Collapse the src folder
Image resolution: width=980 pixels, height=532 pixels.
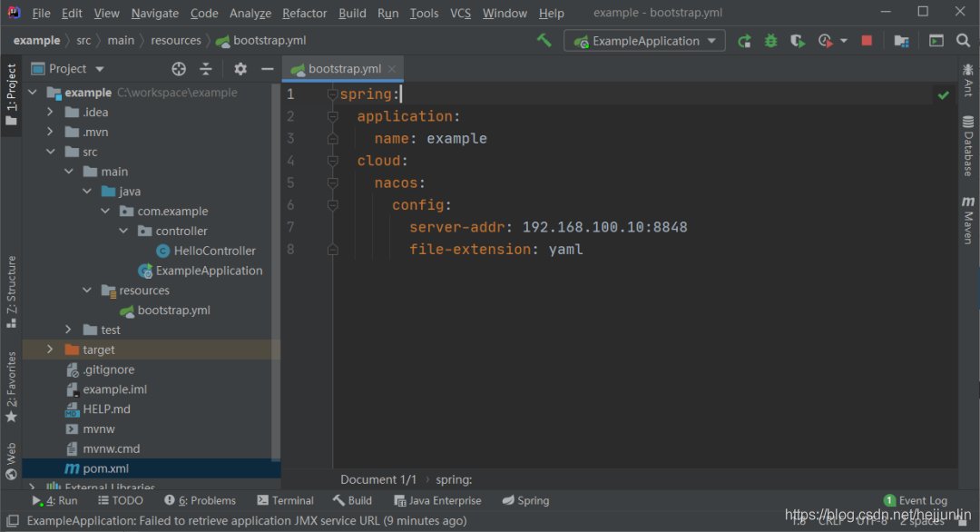point(50,152)
